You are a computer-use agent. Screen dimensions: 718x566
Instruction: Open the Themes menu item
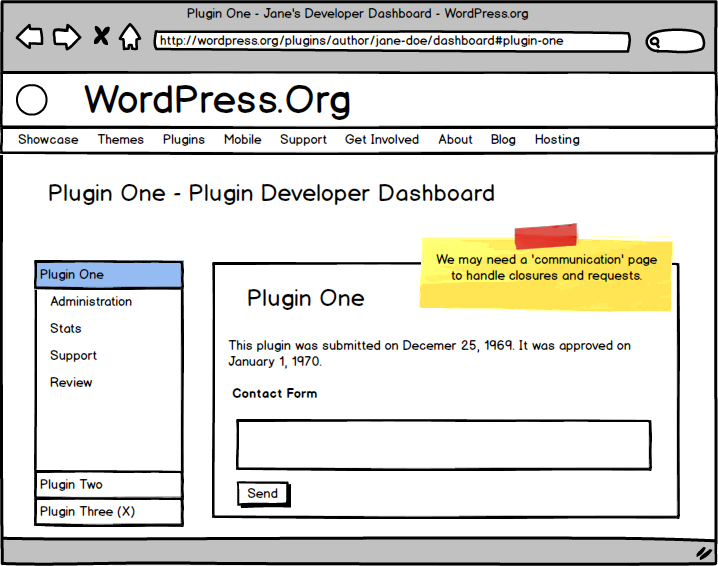[x=120, y=140]
